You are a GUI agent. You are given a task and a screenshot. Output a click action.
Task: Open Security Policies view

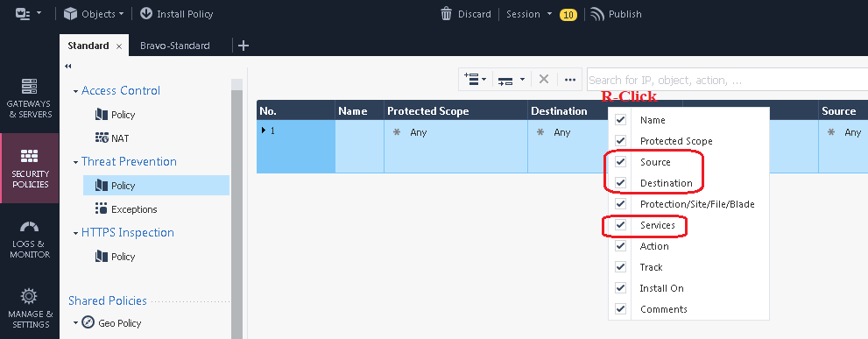(x=29, y=168)
